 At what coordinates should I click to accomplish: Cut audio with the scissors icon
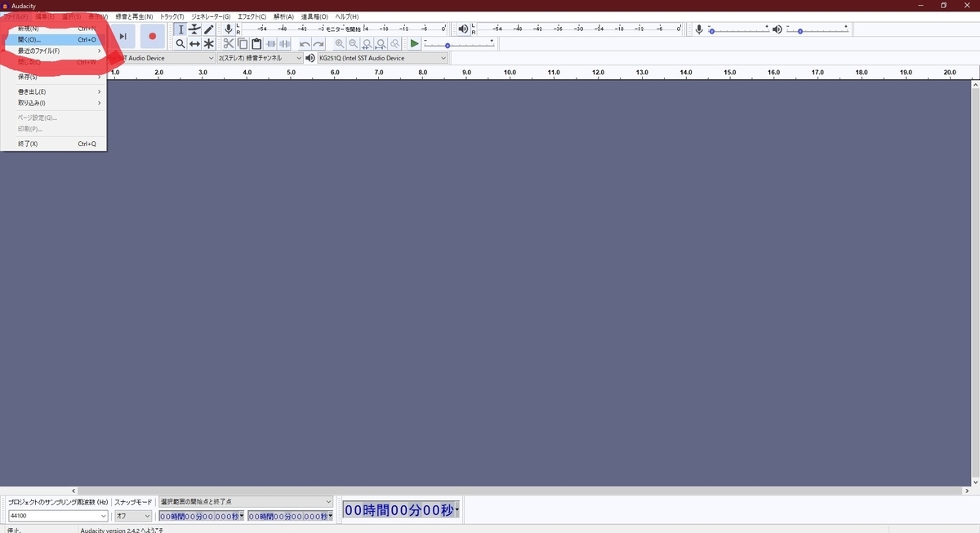pos(229,43)
